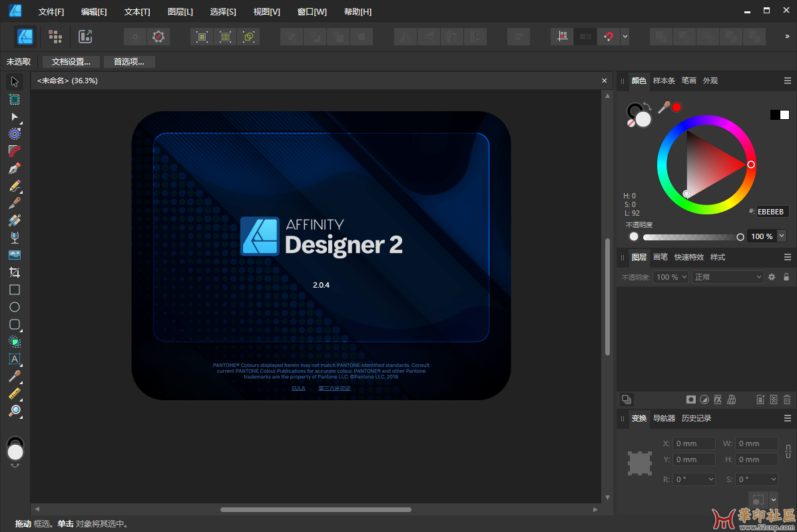Switch to the 样本条 tab
The image size is (797, 532).
tap(664, 81)
